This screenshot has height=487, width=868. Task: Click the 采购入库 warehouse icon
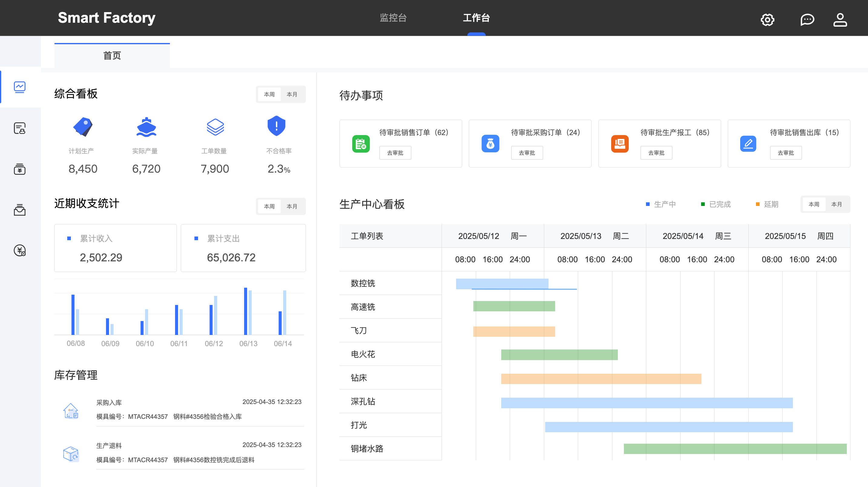coord(71,411)
